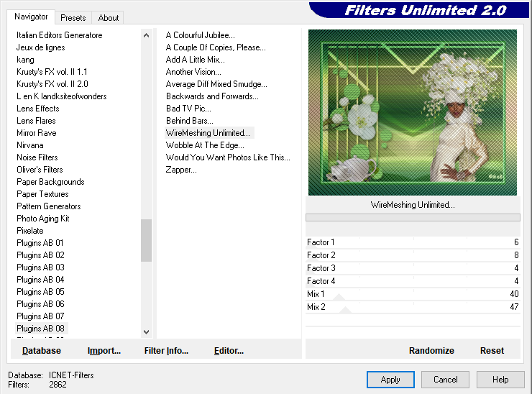Randomize the filter settings
The image size is (532, 394).
[431, 351]
